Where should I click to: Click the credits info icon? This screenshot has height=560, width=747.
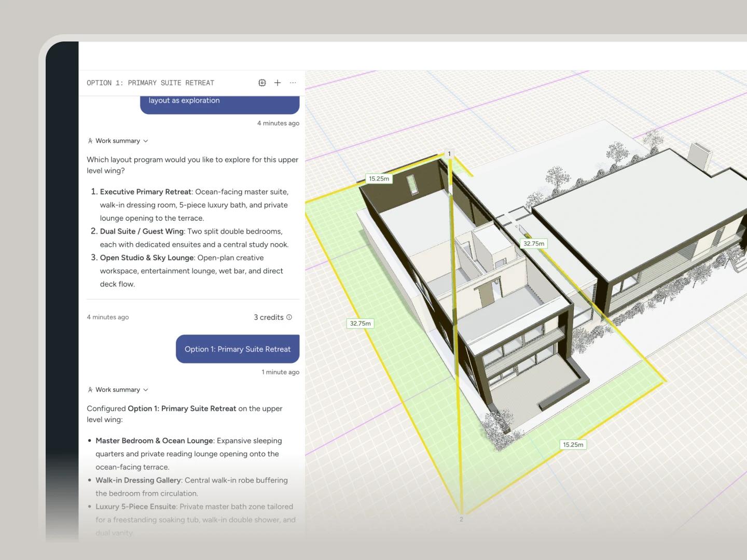pos(289,317)
